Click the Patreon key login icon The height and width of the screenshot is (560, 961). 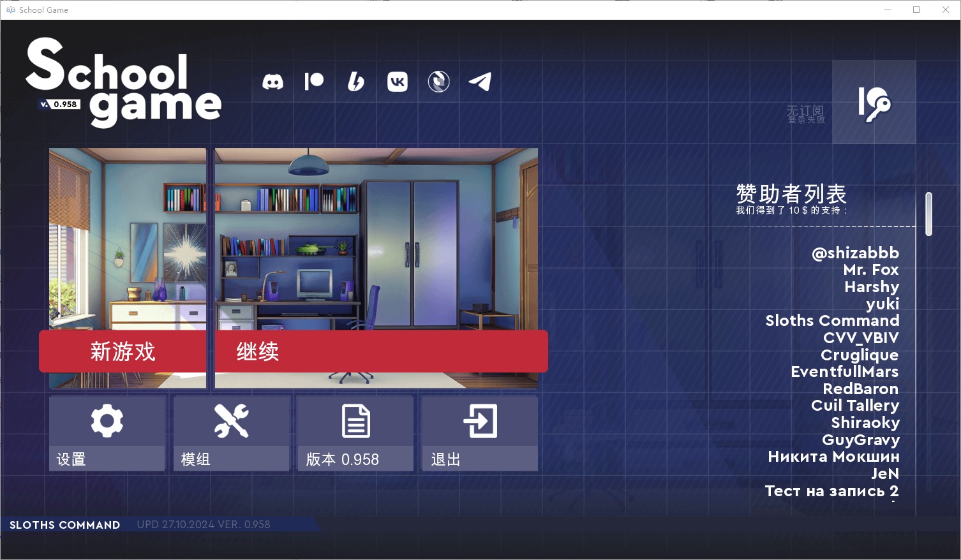click(874, 103)
